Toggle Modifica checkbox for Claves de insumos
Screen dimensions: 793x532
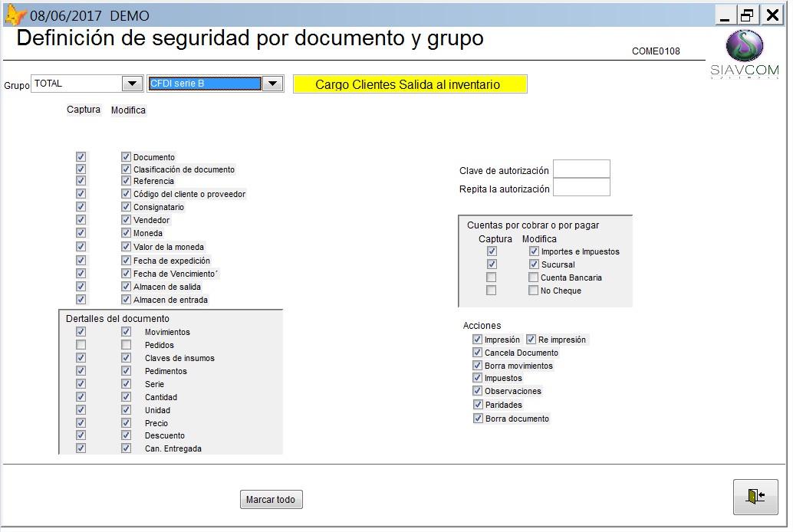(x=126, y=357)
